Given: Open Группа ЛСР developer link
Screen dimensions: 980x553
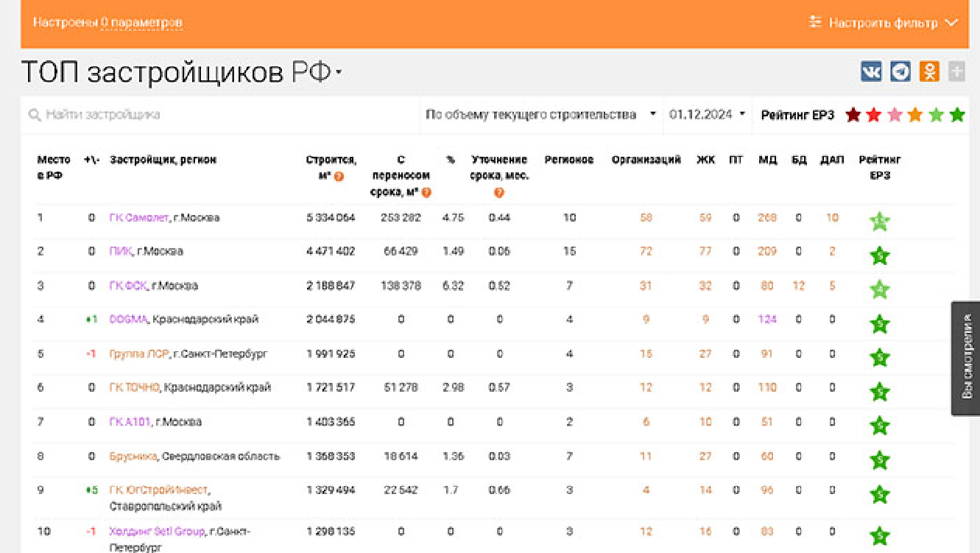Looking at the screenshot, I should (139, 354).
